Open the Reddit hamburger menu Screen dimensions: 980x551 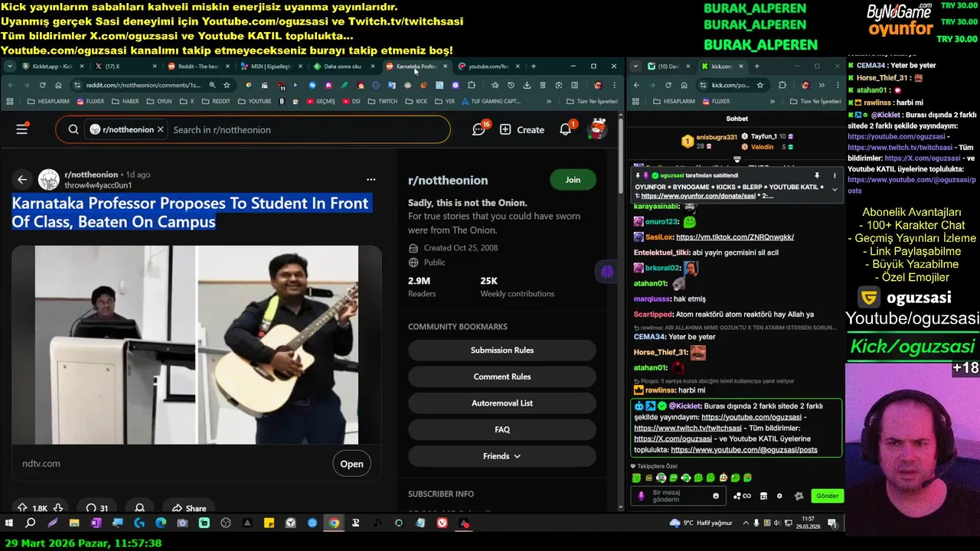tap(21, 129)
